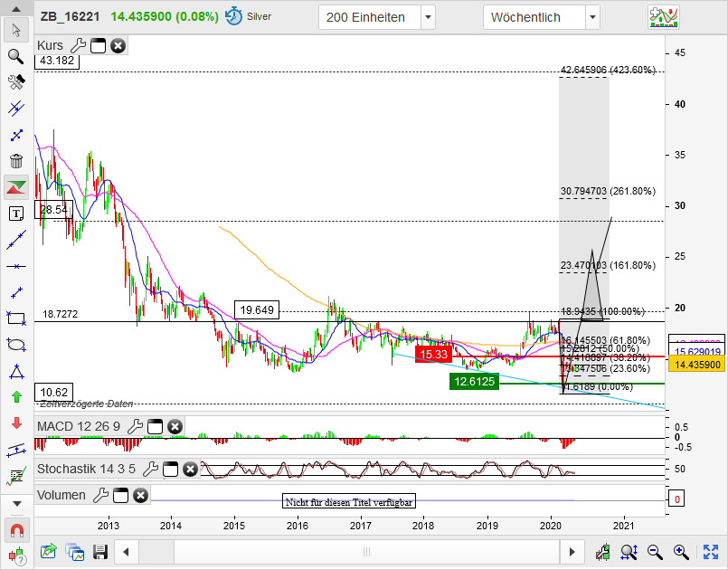Image resolution: width=728 pixels, height=570 pixels.
Task: Click the 200 Einheiten field
Action: tap(370, 18)
